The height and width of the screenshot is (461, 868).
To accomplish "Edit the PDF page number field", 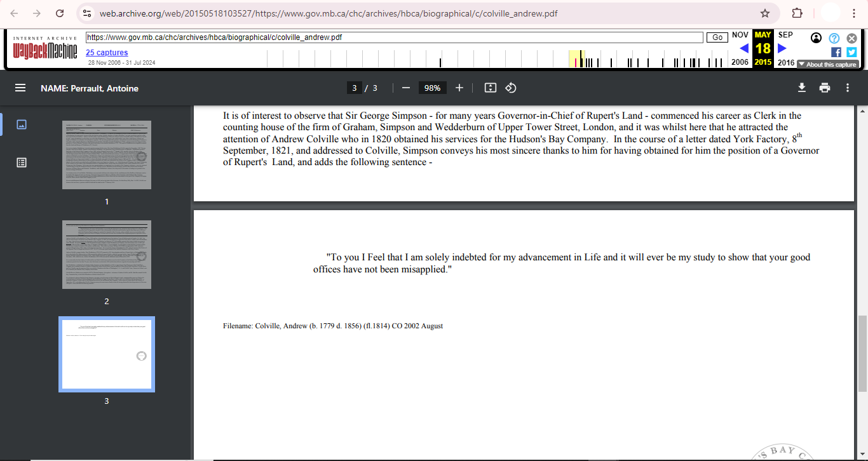I will pos(355,88).
